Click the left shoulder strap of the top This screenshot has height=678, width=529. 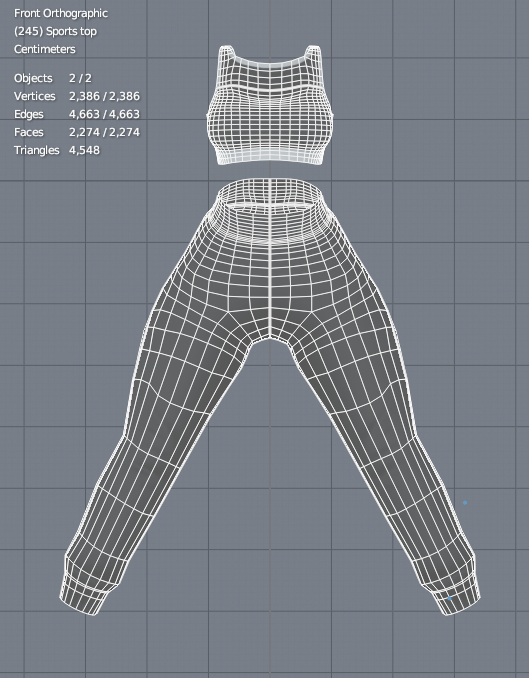tap(227, 54)
